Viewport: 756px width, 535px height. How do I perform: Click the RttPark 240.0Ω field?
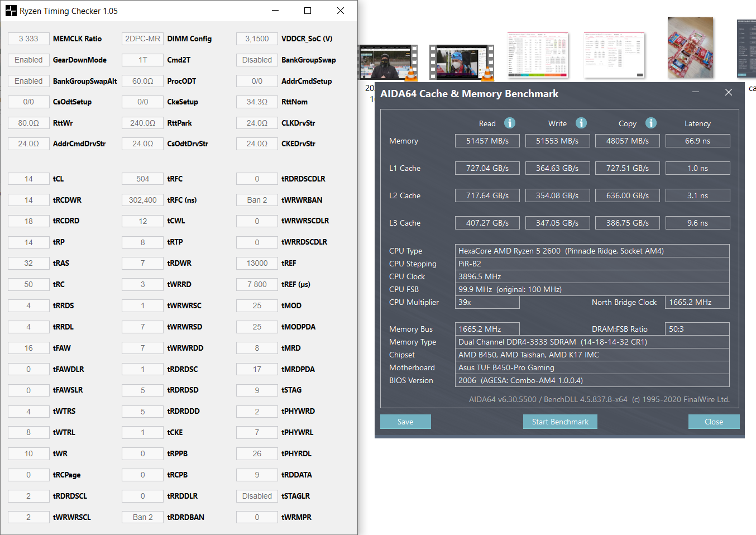[x=143, y=123]
